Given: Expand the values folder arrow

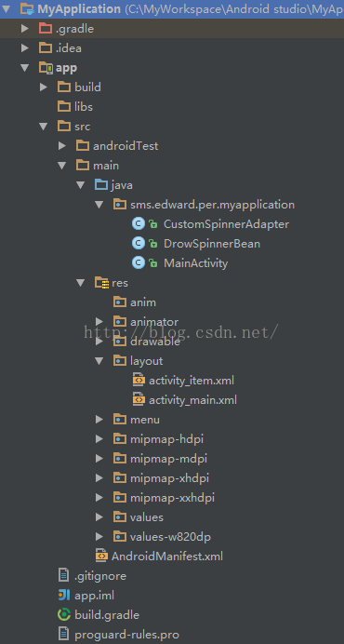Looking at the screenshot, I should point(99,517).
